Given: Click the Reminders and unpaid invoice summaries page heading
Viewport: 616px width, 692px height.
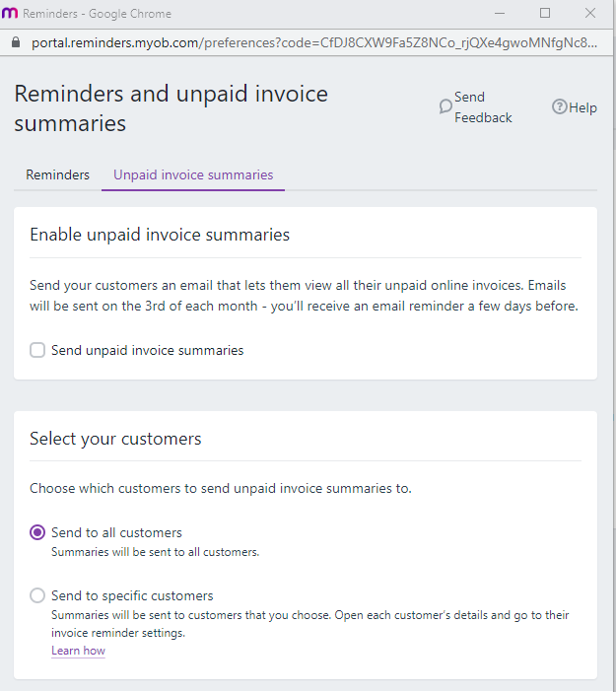Looking at the screenshot, I should pos(171,108).
